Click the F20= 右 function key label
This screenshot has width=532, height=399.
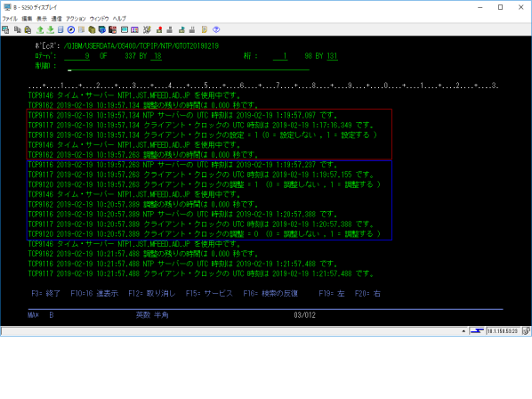click(x=367, y=294)
